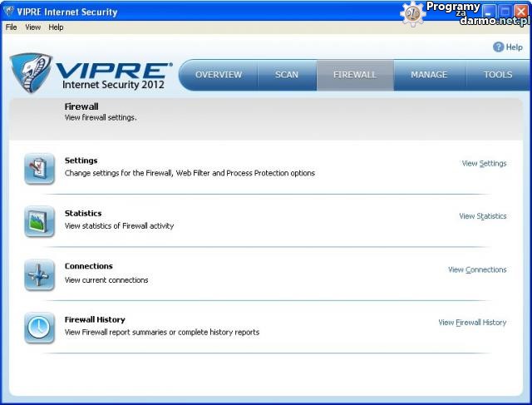Click the View Settings link
The height and width of the screenshot is (405, 532).
point(484,164)
